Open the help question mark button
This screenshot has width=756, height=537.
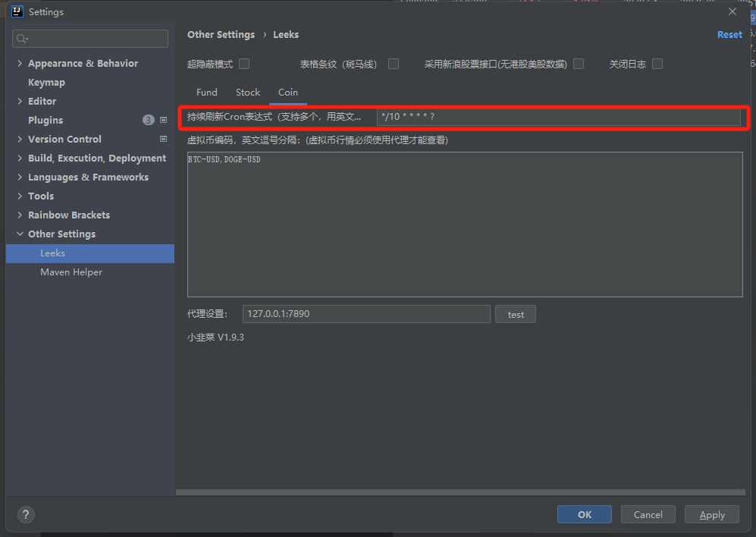tap(26, 514)
